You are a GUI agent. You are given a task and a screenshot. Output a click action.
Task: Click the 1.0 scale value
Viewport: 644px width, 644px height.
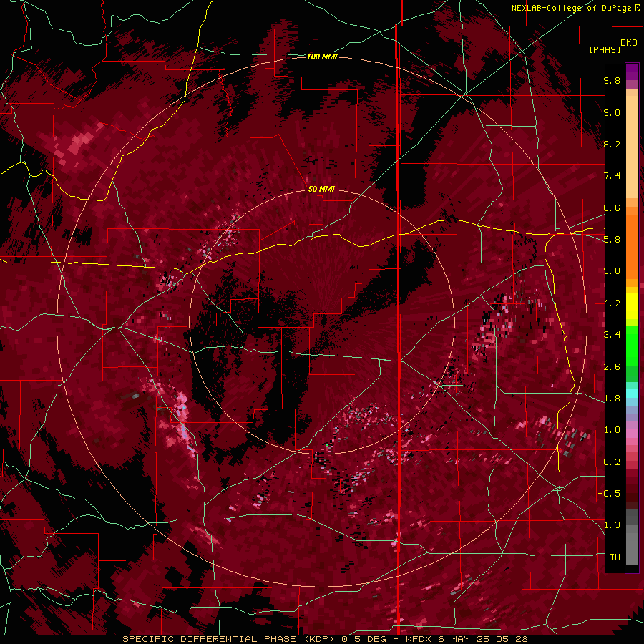(x=612, y=430)
